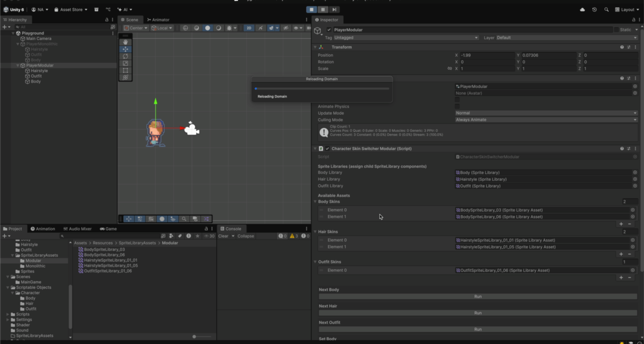Click Run button under Next Body

tap(477, 296)
